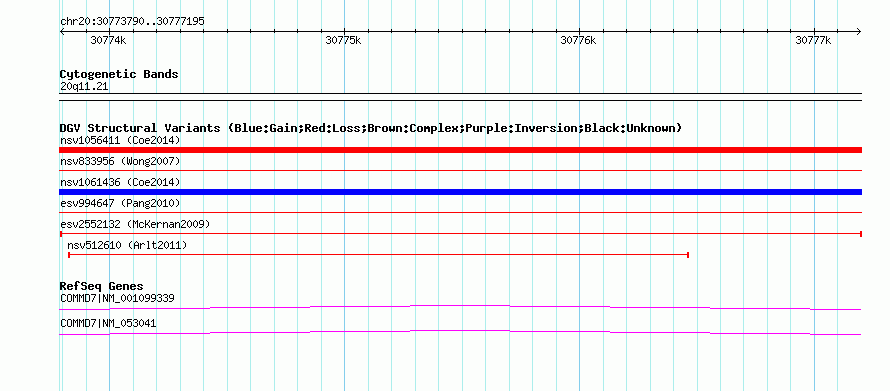Click the 20q11.21 cytogenetic band bar
The height and width of the screenshot is (391, 890).
(x=460, y=97)
